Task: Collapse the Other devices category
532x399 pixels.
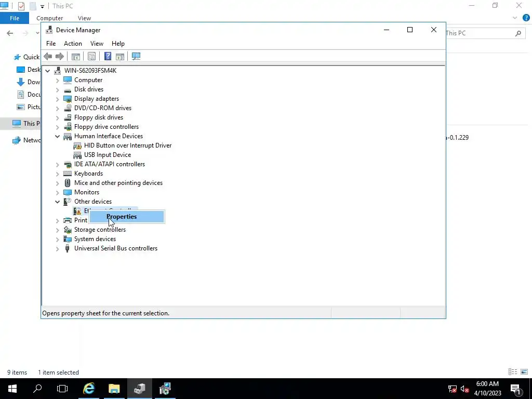Action: 57,202
